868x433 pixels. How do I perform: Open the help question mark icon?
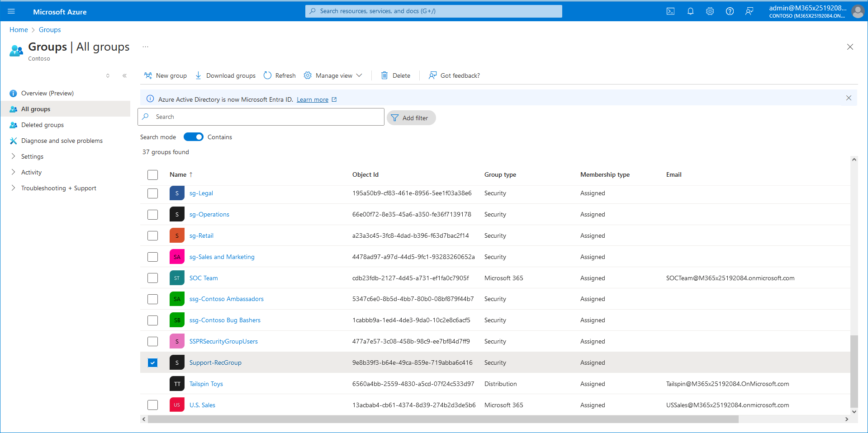[730, 11]
